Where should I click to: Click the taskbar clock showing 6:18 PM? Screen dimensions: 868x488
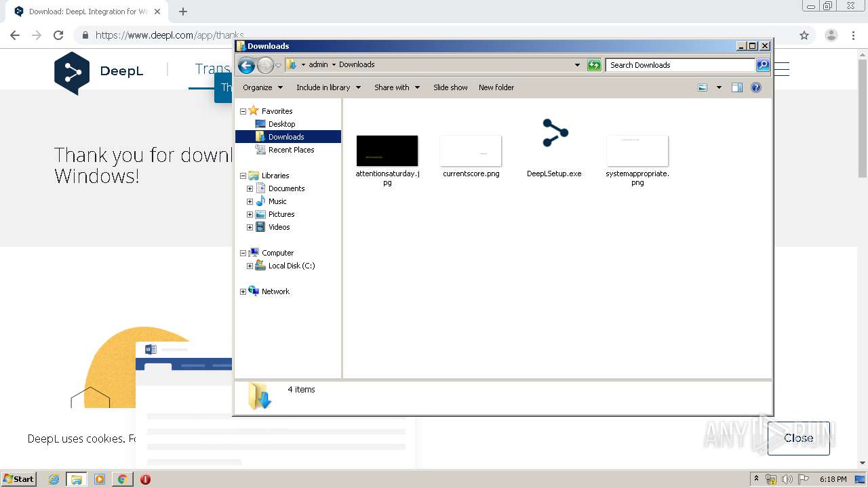[x=833, y=479]
